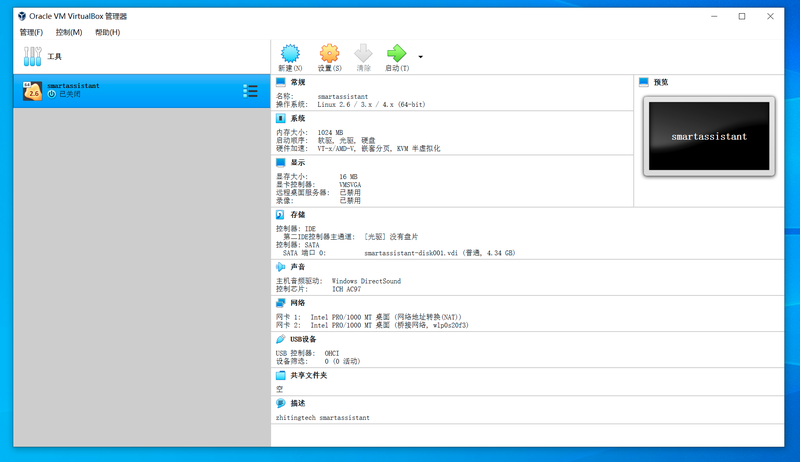
Task: Click the General (常规) section icon
Action: 281,82
